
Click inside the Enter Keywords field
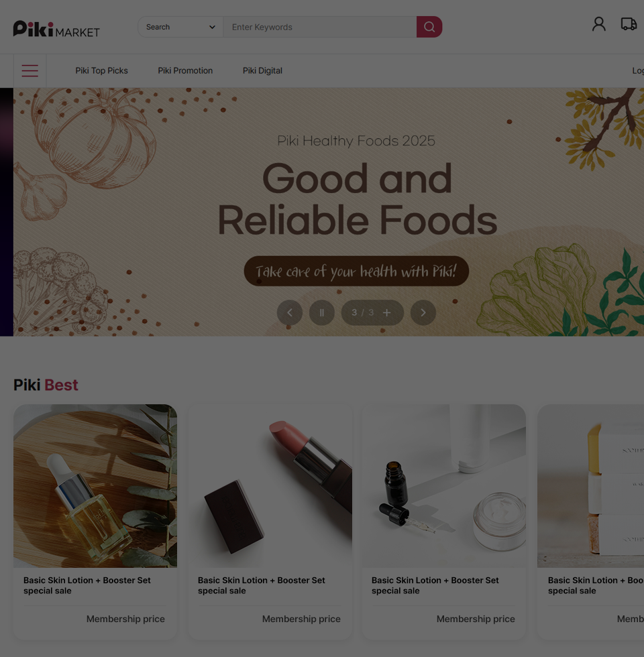[x=320, y=27]
